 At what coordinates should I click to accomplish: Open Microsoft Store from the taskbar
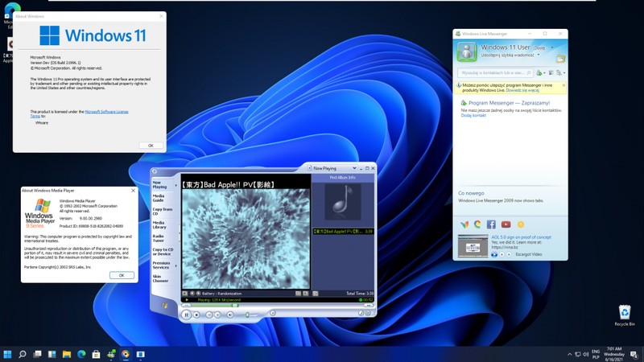96,354
